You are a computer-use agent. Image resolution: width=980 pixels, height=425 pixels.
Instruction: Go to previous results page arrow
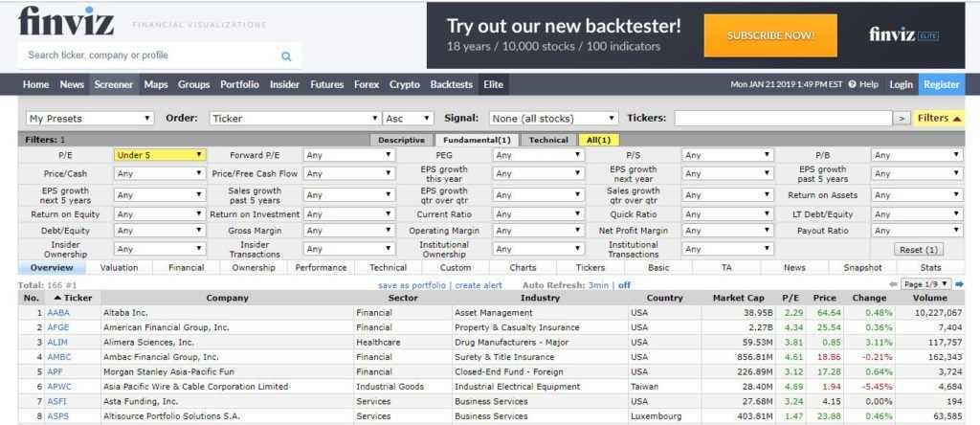tap(893, 284)
